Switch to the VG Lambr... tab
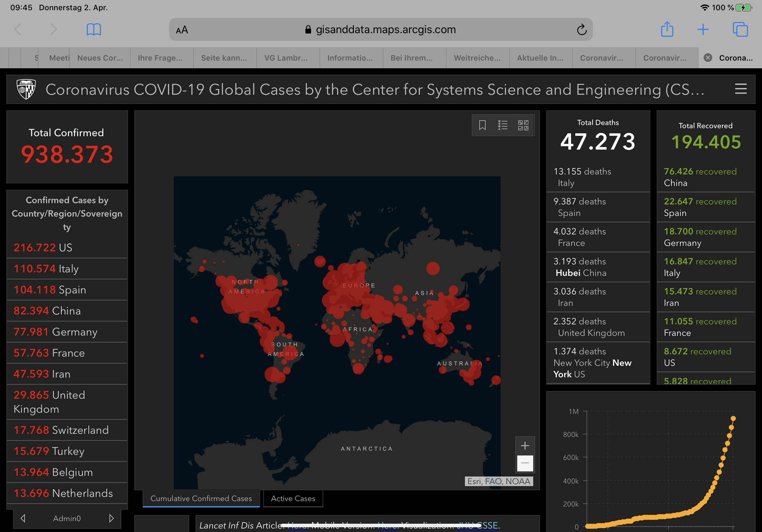This screenshot has height=532, width=762. click(286, 58)
